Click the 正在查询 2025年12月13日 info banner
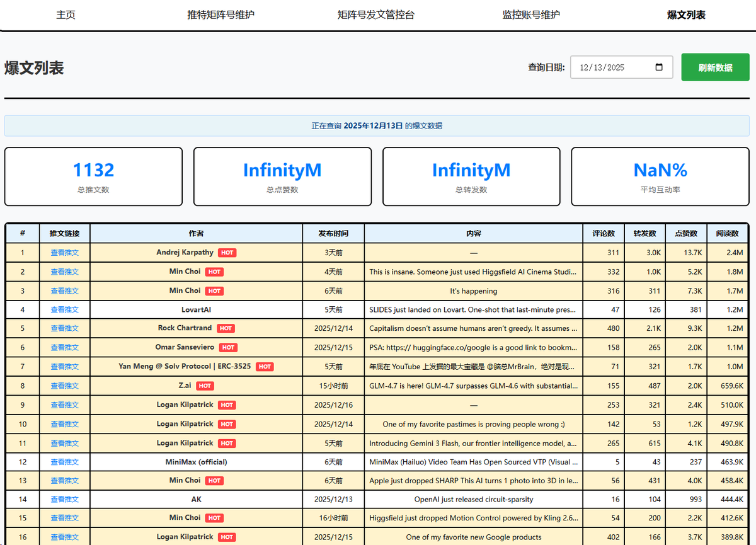This screenshot has width=756, height=545. click(377, 125)
